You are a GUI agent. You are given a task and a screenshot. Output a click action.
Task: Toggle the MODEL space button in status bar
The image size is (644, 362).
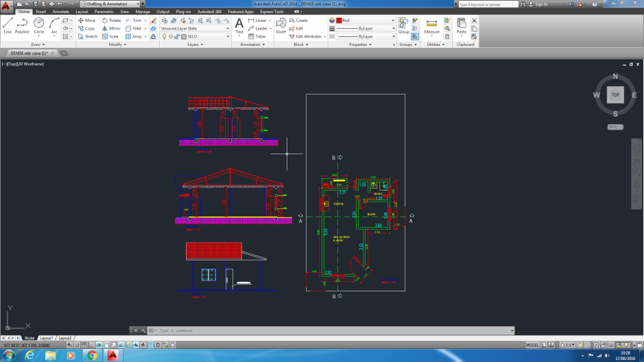532,344
